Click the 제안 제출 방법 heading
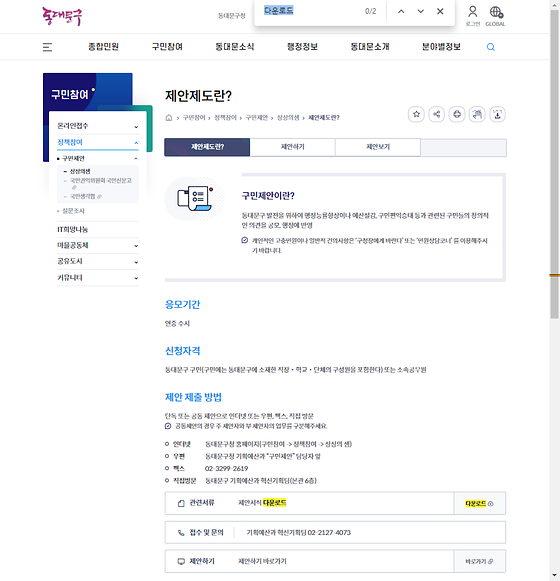 pyautogui.click(x=193, y=397)
